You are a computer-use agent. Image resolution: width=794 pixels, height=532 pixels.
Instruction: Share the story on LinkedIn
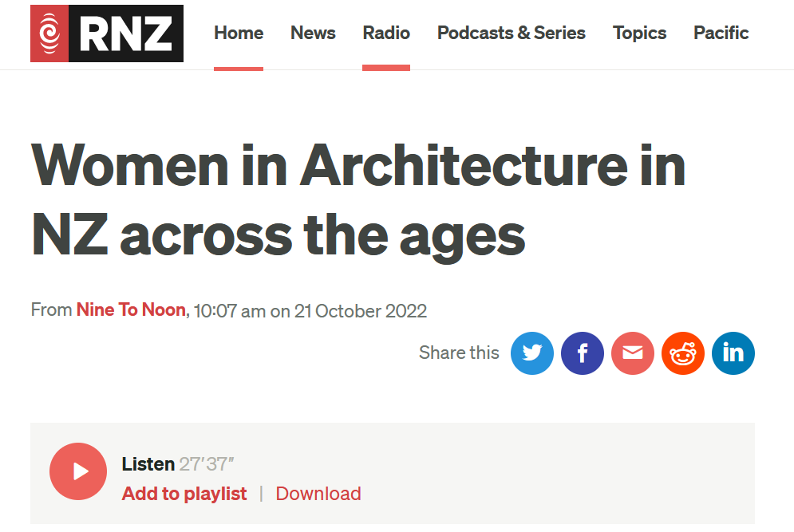[733, 353]
